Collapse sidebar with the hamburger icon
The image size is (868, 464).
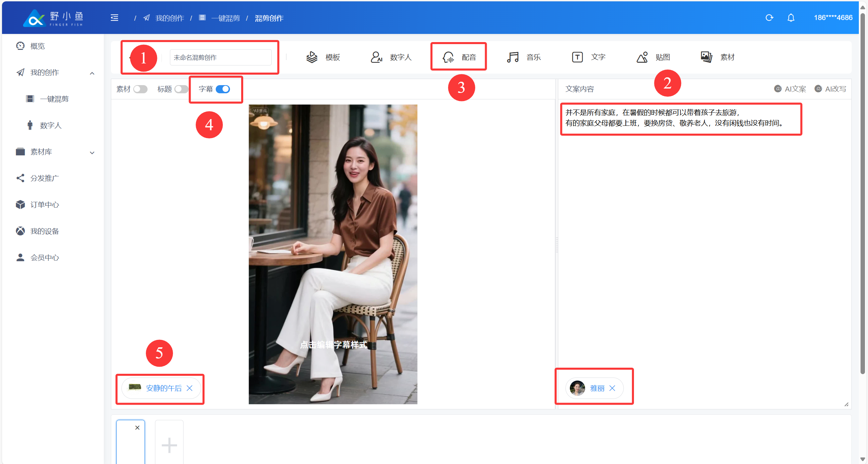tap(115, 18)
